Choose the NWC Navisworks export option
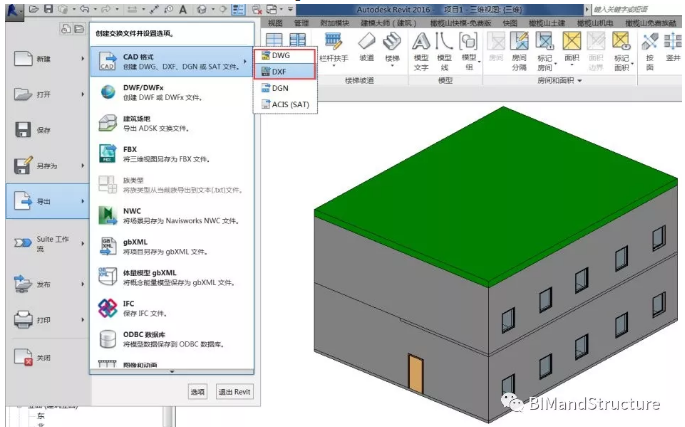Viewport: 685px width, 427px height. pyautogui.click(x=171, y=216)
